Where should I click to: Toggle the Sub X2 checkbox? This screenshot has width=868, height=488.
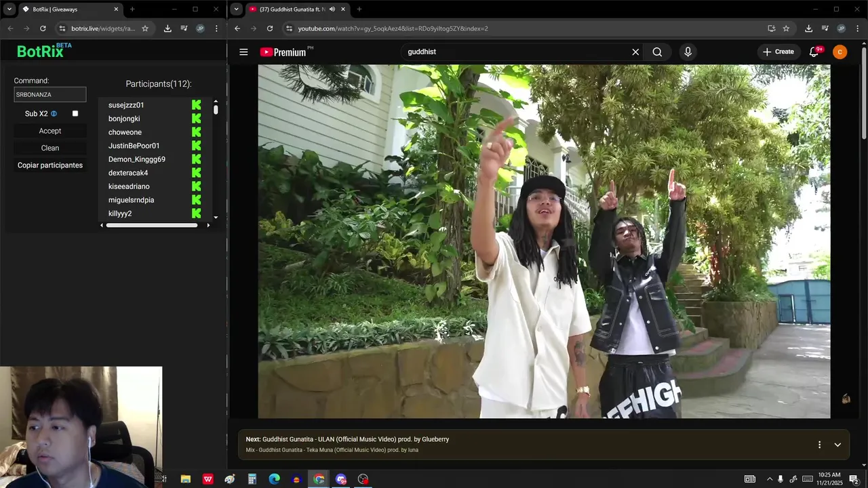(x=75, y=114)
